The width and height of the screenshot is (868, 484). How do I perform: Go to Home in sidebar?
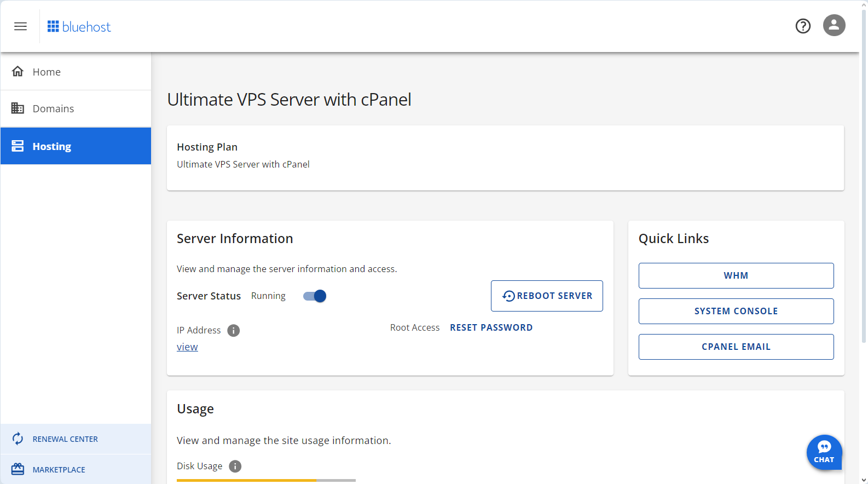coord(76,72)
